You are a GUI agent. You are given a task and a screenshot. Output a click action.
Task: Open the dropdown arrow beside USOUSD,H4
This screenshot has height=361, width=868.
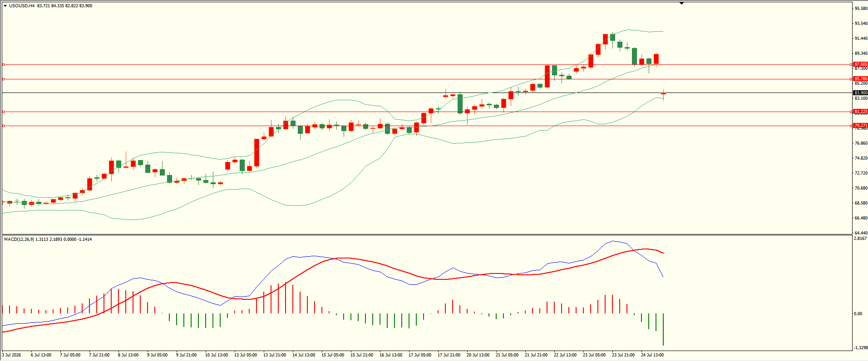coord(5,6)
